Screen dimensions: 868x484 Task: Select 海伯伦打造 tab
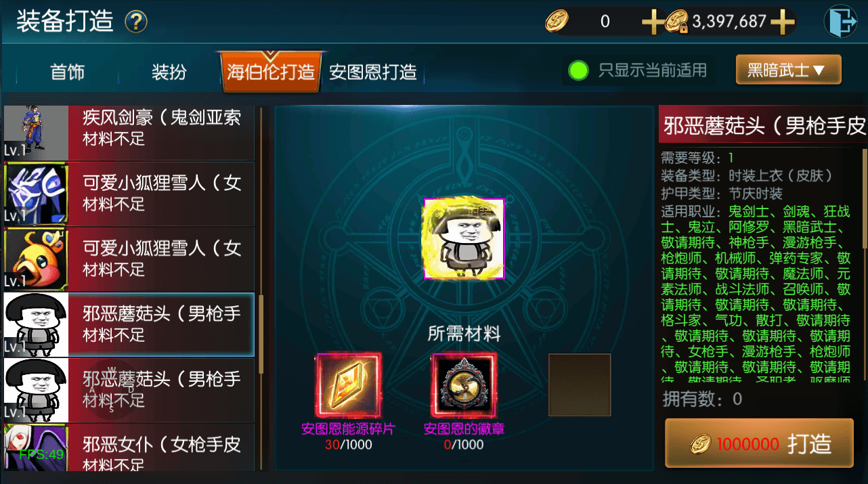pos(270,72)
